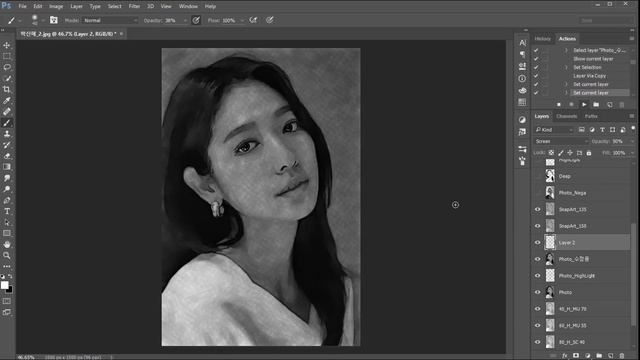The image size is (640, 360).
Task: Hide the Layer 2 layer
Action: 538,242
